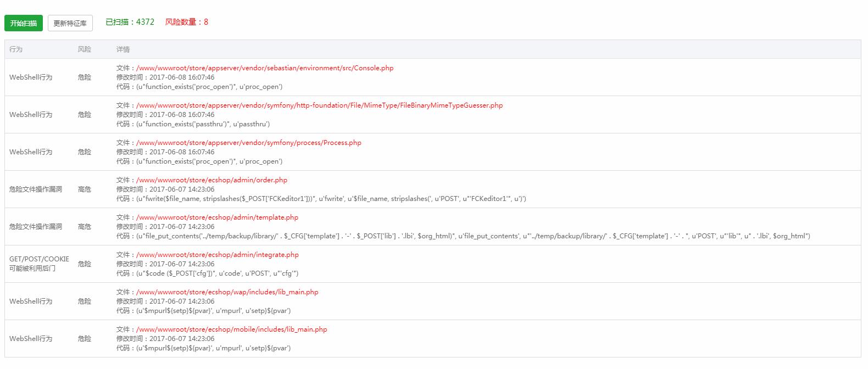Click risk level 危险 in the mobile lib_main.php row
Viewport: 868px width, 369px height.
point(85,339)
